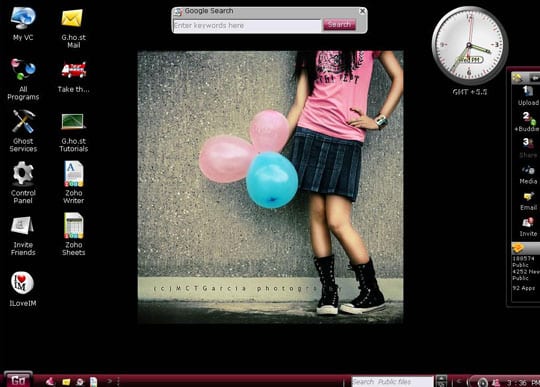Click the Search Public files field

pyautogui.click(x=392, y=381)
